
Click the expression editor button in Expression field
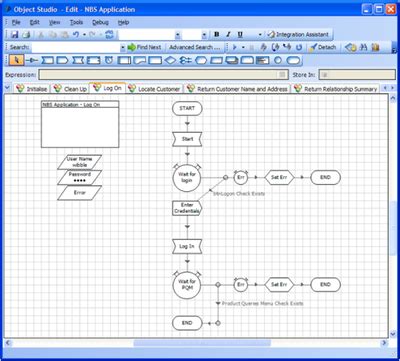point(283,75)
